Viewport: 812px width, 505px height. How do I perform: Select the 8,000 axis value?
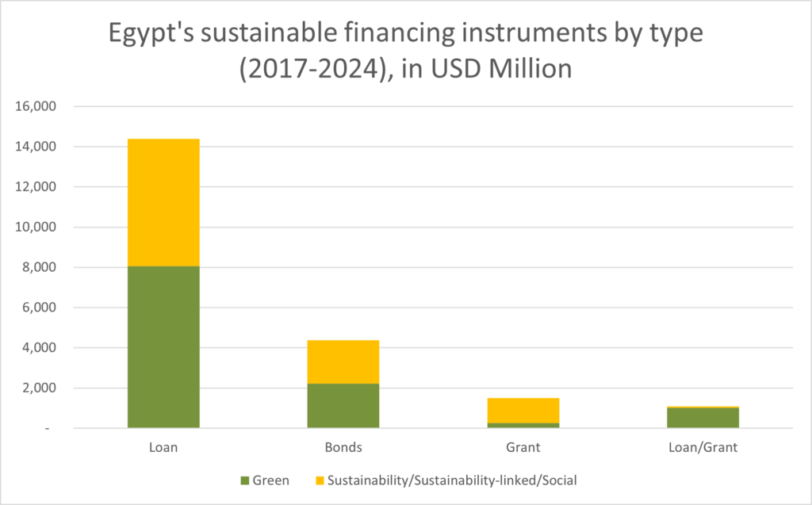point(39,267)
